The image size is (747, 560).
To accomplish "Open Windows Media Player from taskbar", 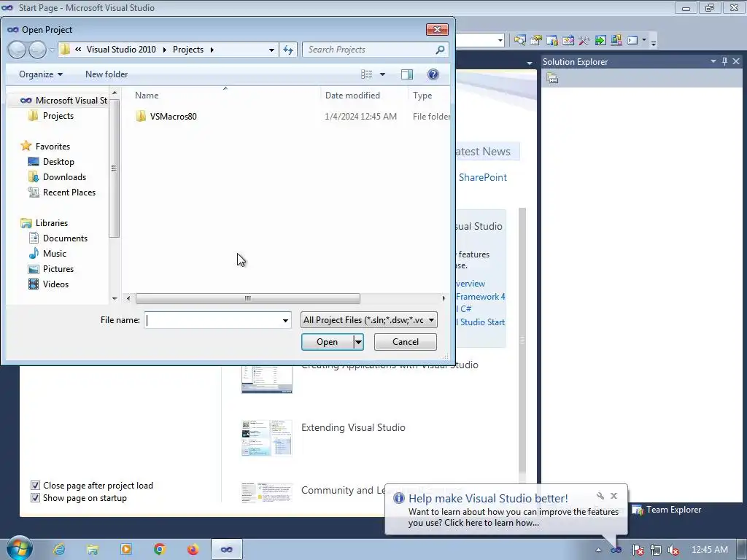I will 126,550.
